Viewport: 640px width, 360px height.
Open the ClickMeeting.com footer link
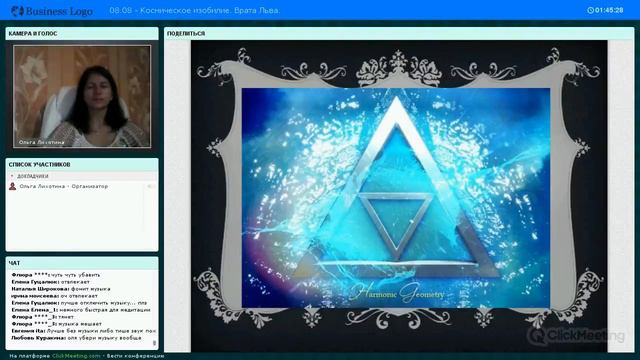pyautogui.click(x=76, y=356)
